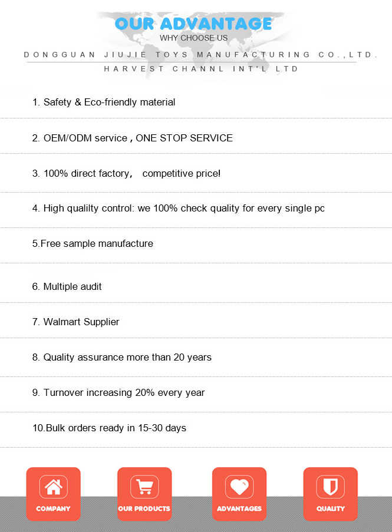Click the High quality control item
This screenshot has height=532, width=392.
179,209
